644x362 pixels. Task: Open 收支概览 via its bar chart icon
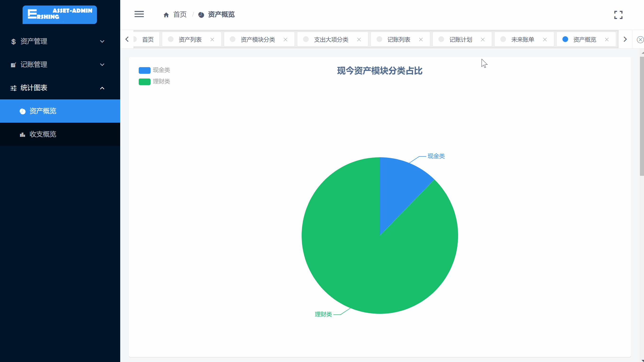pos(22,134)
